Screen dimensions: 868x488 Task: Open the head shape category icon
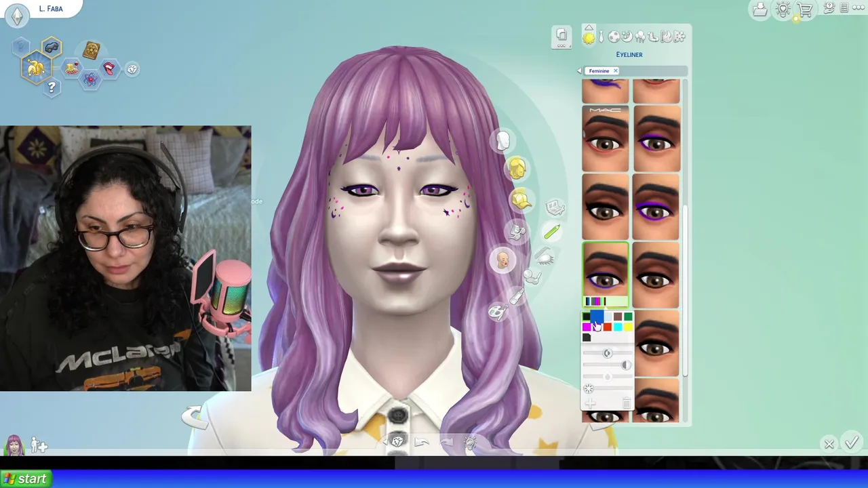click(502, 142)
